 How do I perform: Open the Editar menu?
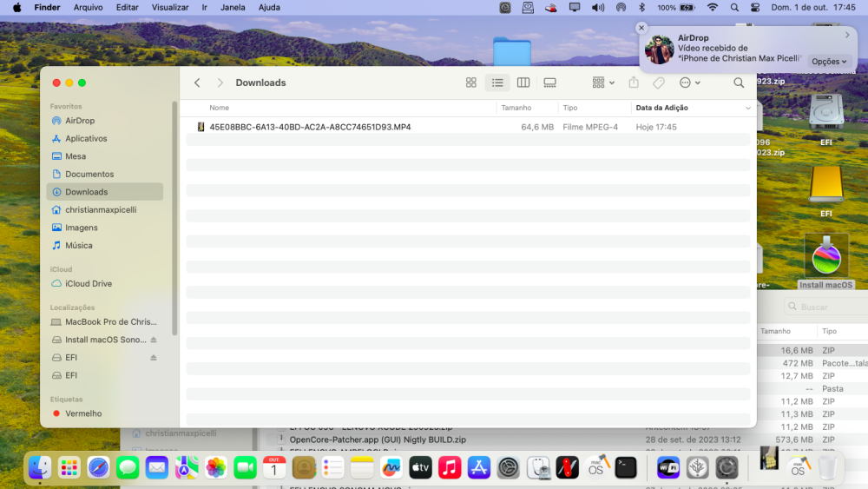coord(128,7)
